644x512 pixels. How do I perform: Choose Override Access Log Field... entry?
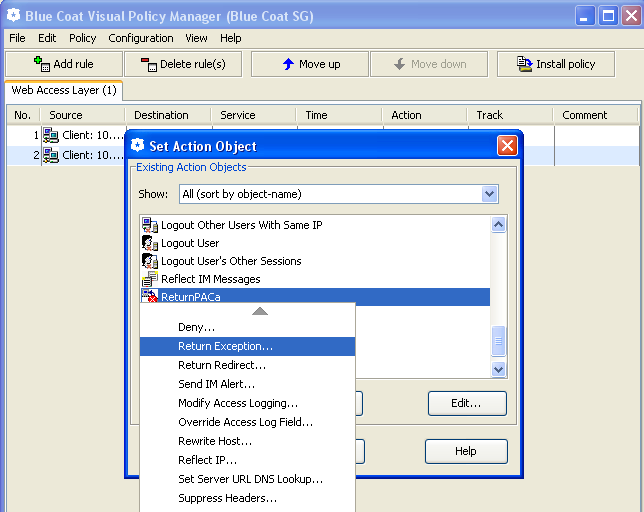click(x=247, y=422)
